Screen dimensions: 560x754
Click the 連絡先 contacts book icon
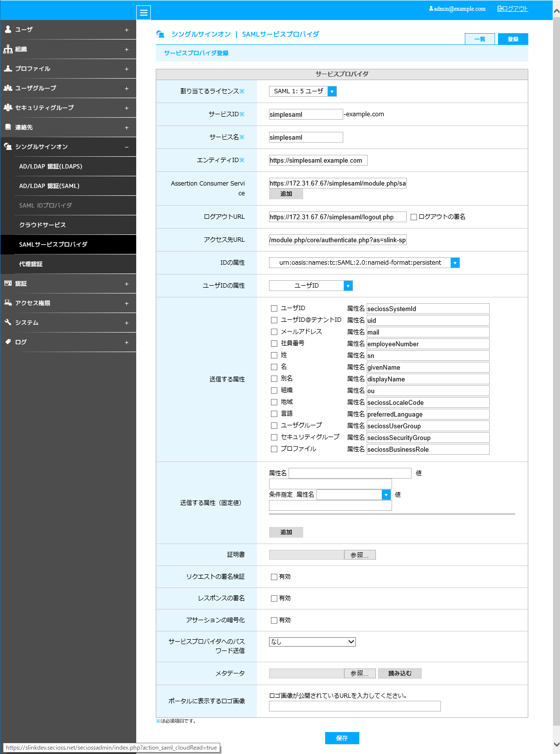tap(8, 127)
